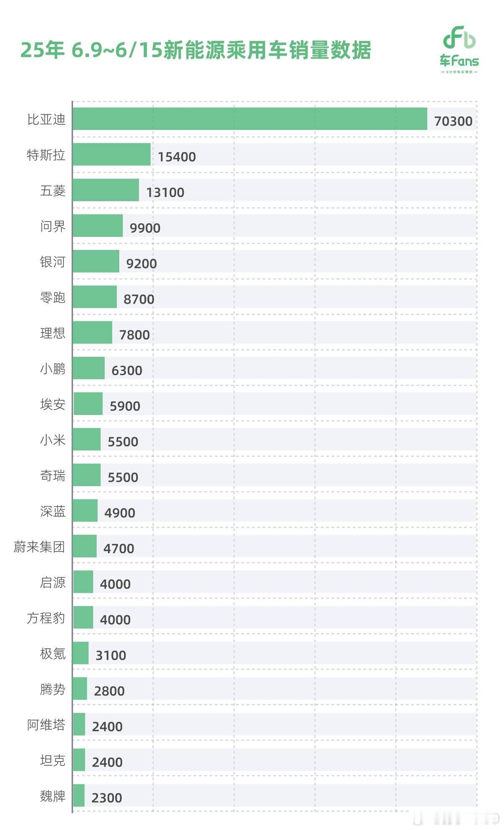Select the 比亚迪 bar showing 70300

coord(250,119)
